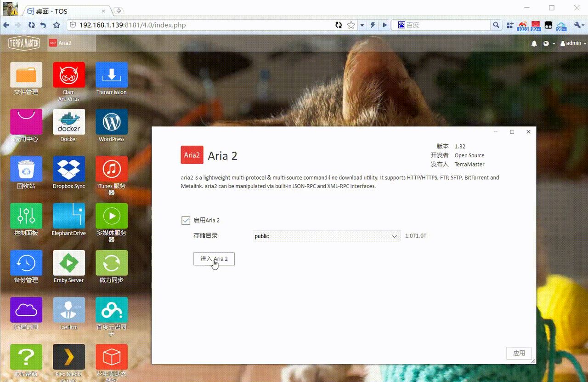Click the browser URL address field
588x382 pixels.
[202, 25]
